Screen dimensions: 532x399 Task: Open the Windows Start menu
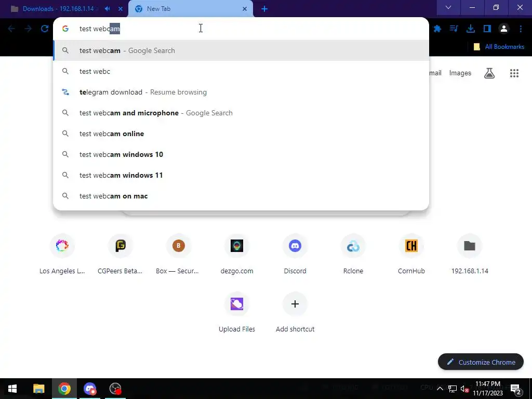coord(12,389)
